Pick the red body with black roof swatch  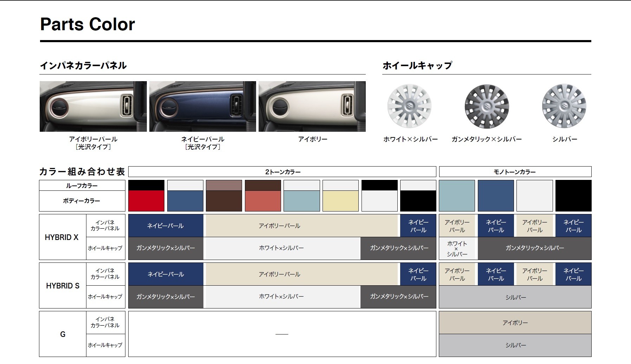(146, 196)
